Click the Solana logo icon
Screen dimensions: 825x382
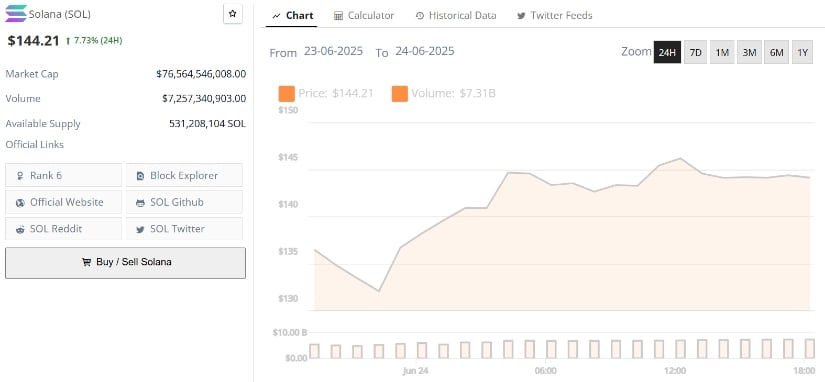pyautogui.click(x=15, y=14)
